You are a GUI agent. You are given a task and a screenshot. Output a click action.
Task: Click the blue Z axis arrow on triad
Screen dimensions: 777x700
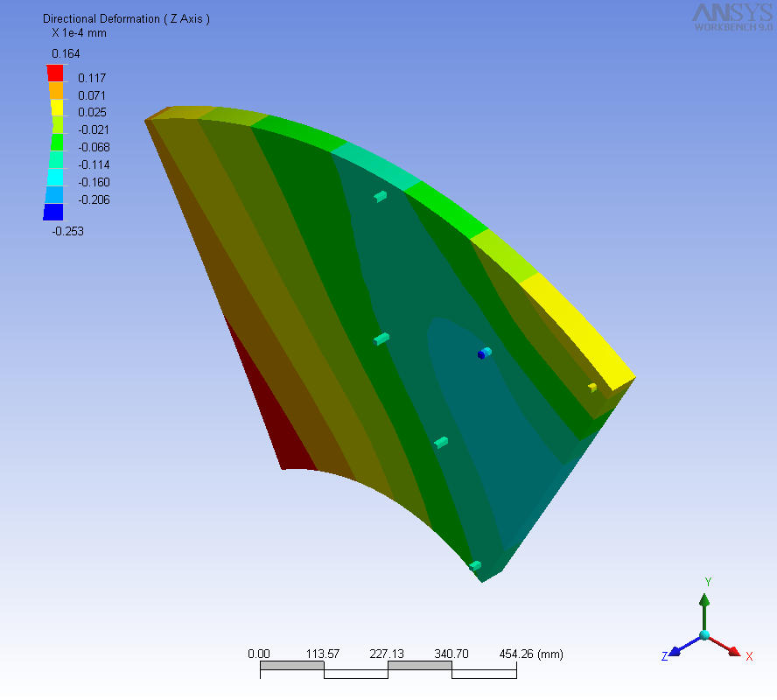click(x=684, y=647)
